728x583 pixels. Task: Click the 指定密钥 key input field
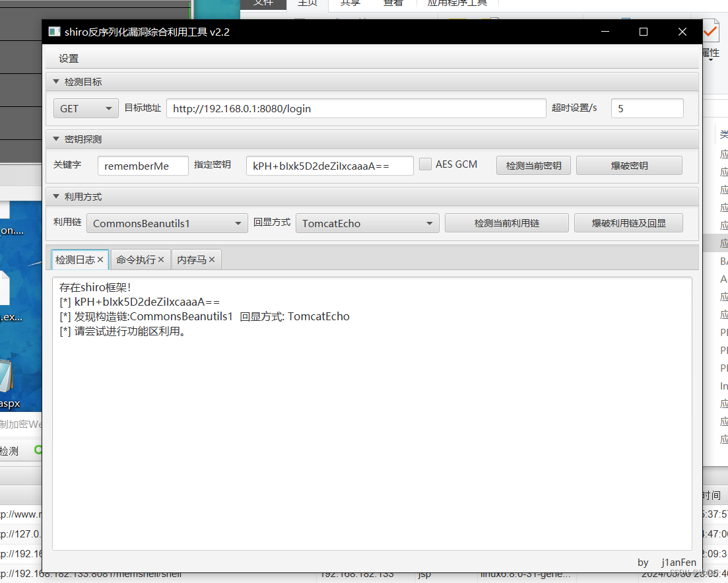(329, 166)
